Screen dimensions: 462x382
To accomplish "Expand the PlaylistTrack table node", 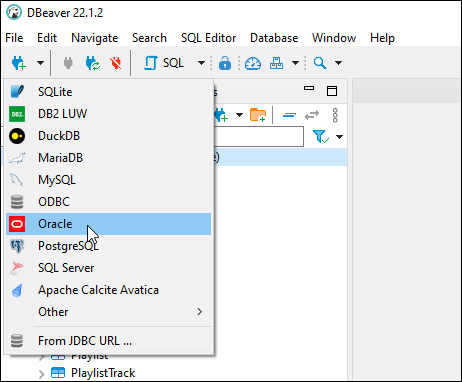I will coord(42,374).
